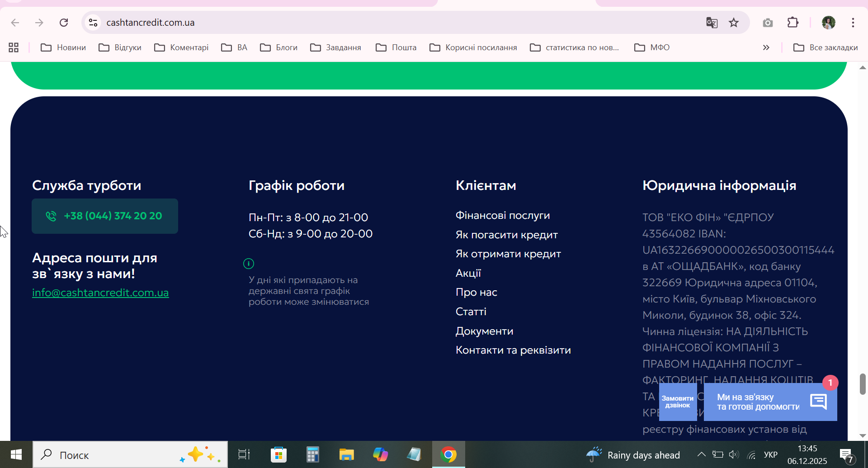Screen dimensions: 868x468
Task: Switch to Chrome on the taskbar
Action: [448, 454]
